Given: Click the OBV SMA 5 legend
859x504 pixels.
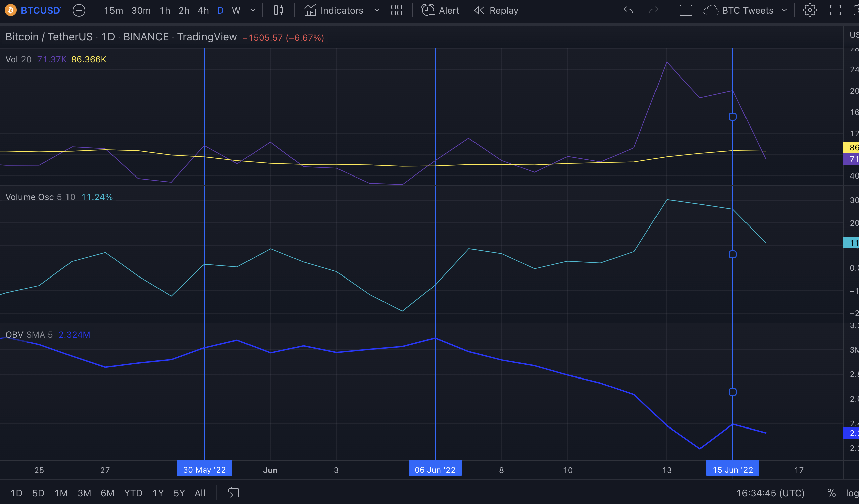Looking at the screenshot, I should [29, 335].
